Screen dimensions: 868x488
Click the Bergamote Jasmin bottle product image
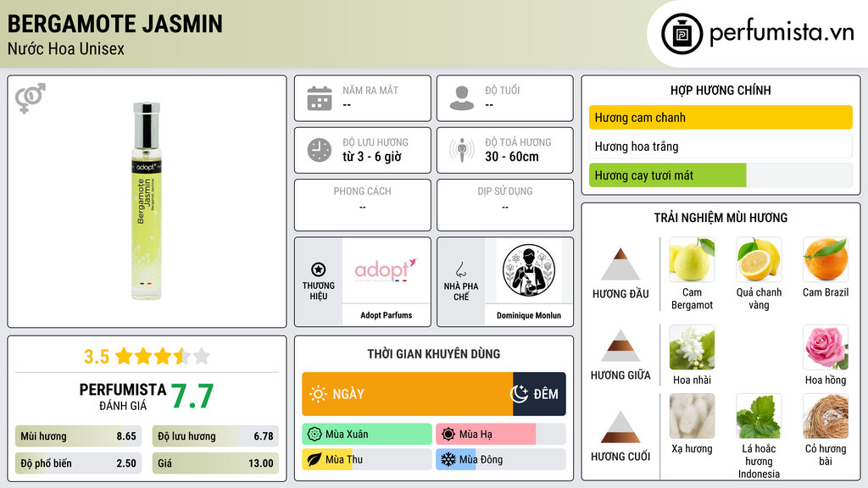point(147,202)
